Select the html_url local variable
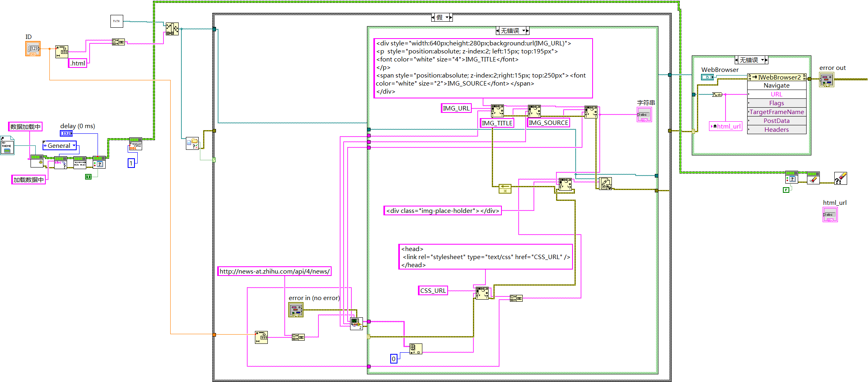This screenshot has width=868, height=382. point(726,126)
